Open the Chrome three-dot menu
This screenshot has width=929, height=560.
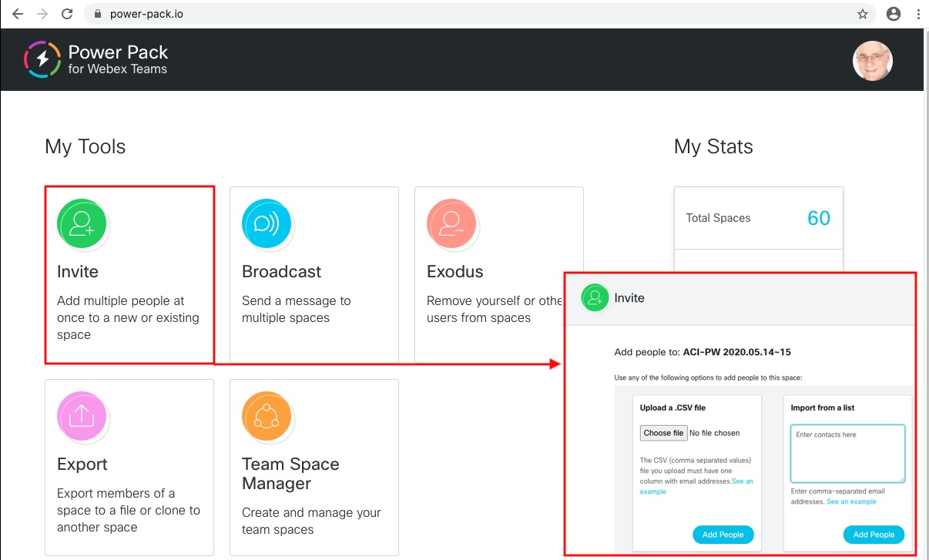tap(918, 14)
